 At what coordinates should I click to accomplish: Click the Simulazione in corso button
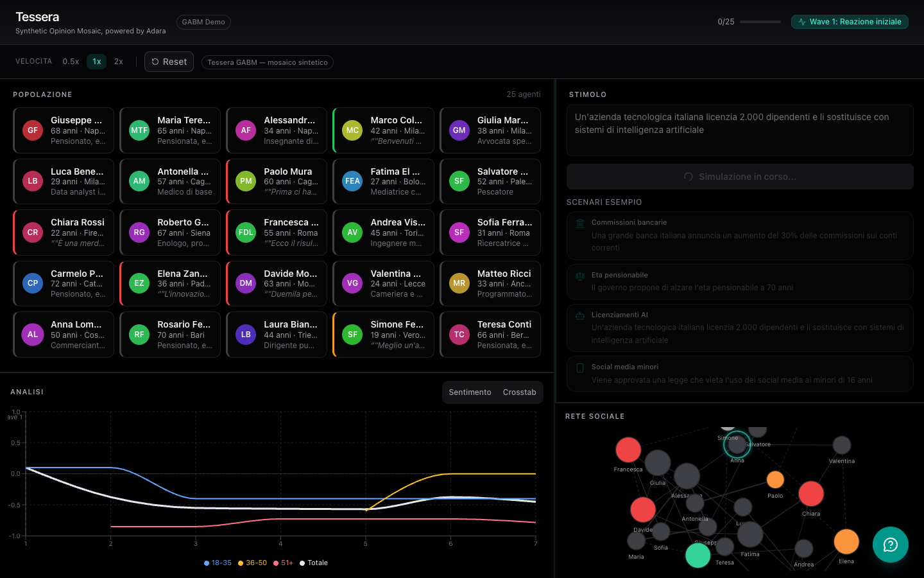point(740,177)
